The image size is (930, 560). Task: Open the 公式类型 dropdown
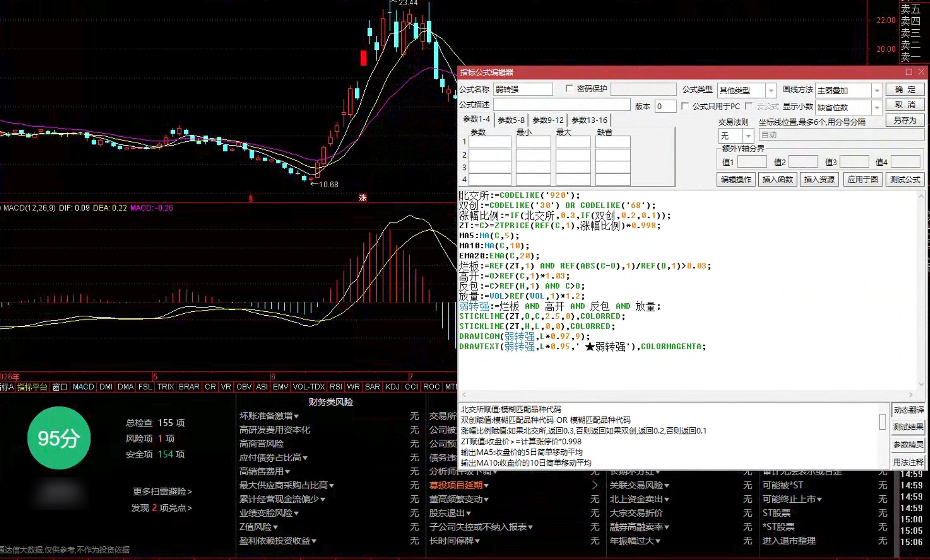click(771, 91)
